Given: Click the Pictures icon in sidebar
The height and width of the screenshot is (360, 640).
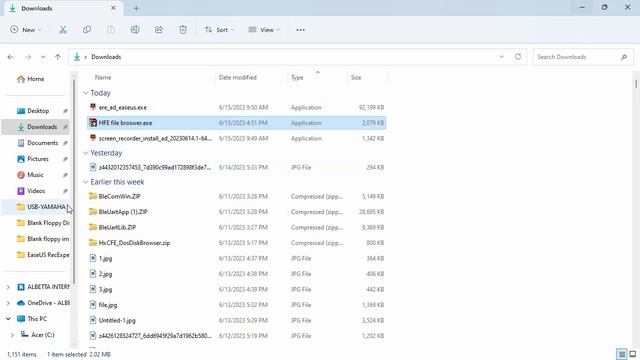Looking at the screenshot, I should [21, 159].
